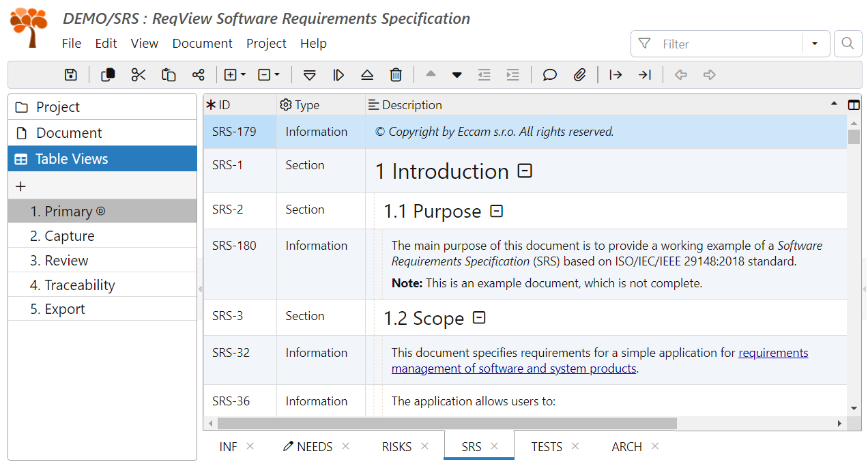Screen dimensions: 868x462
Task: Create a new table view with plus button
Action: pos(20,186)
